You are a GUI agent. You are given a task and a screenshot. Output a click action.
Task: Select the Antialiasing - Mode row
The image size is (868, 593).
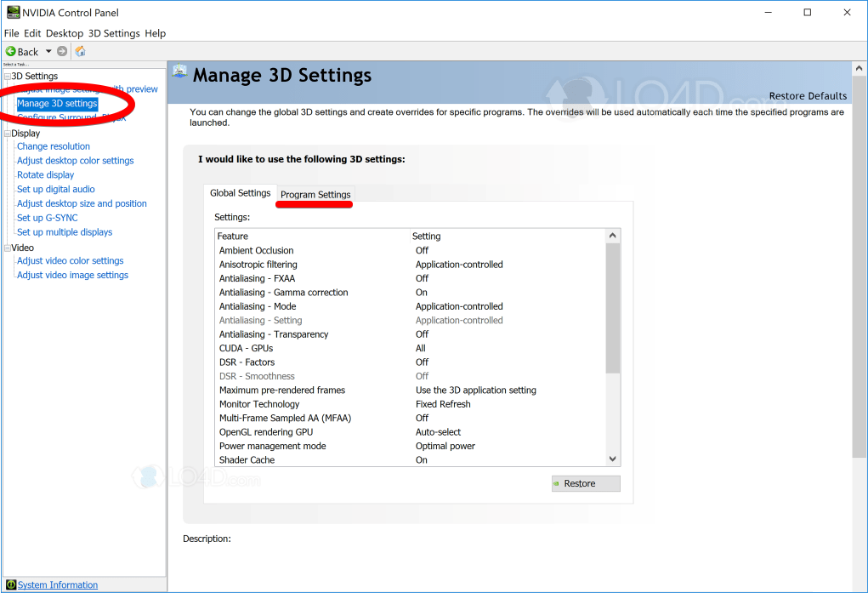point(411,306)
